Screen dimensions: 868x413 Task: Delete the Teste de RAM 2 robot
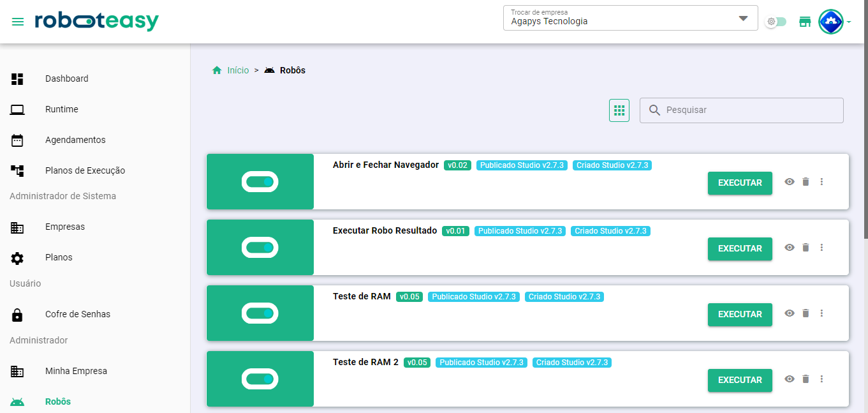(805, 379)
